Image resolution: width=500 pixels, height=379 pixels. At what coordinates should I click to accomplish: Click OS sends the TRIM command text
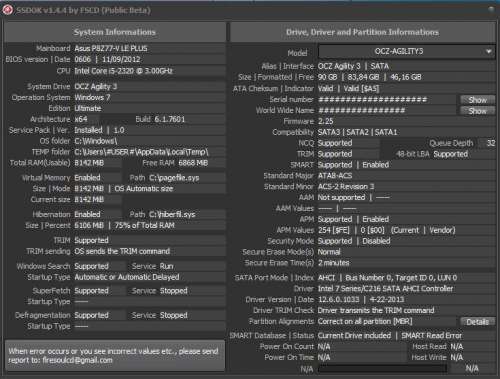(122, 251)
